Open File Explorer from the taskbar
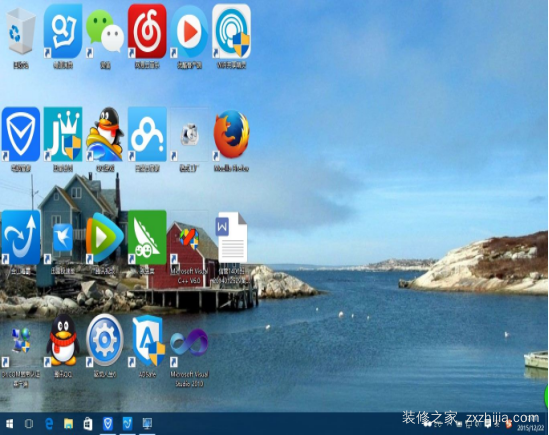This screenshot has height=435, width=549. (69, 424)
